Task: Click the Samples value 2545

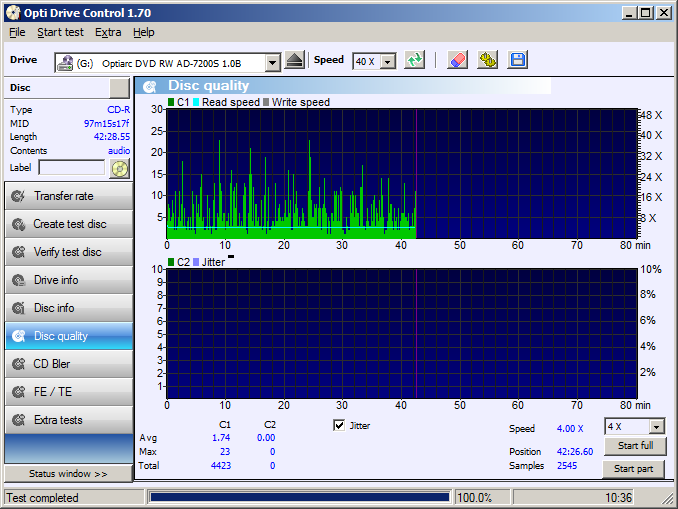Action: 567,466
